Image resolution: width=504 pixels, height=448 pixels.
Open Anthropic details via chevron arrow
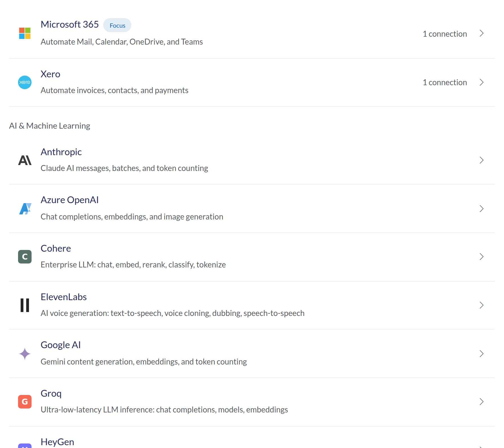[482, 160]
